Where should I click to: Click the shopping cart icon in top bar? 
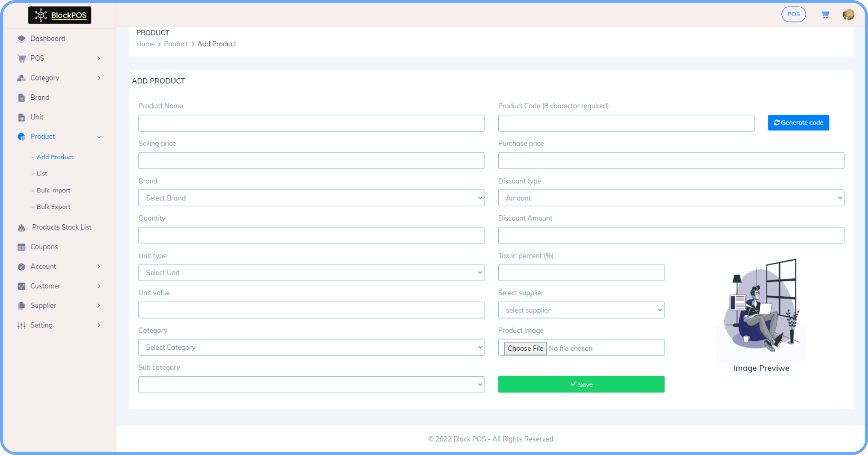click(825, 14)
